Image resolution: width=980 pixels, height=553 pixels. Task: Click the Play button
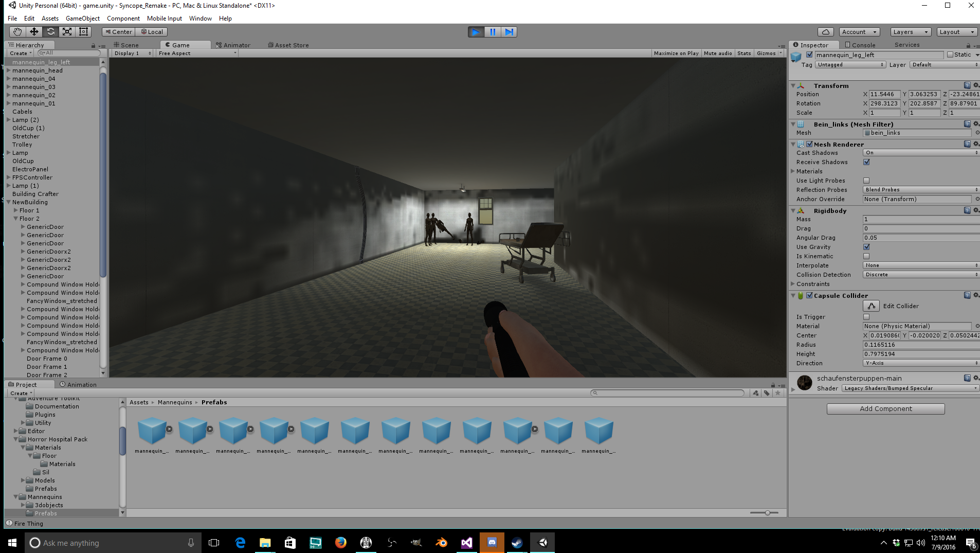476,32
